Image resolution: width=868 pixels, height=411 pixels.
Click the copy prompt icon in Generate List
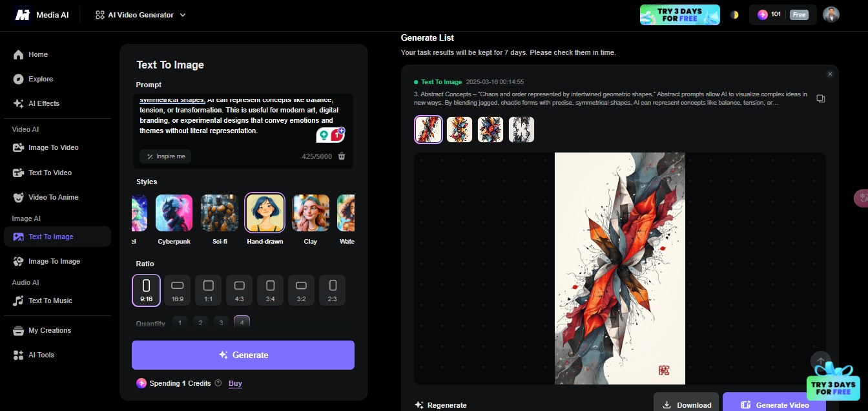(x=820, y=99)
